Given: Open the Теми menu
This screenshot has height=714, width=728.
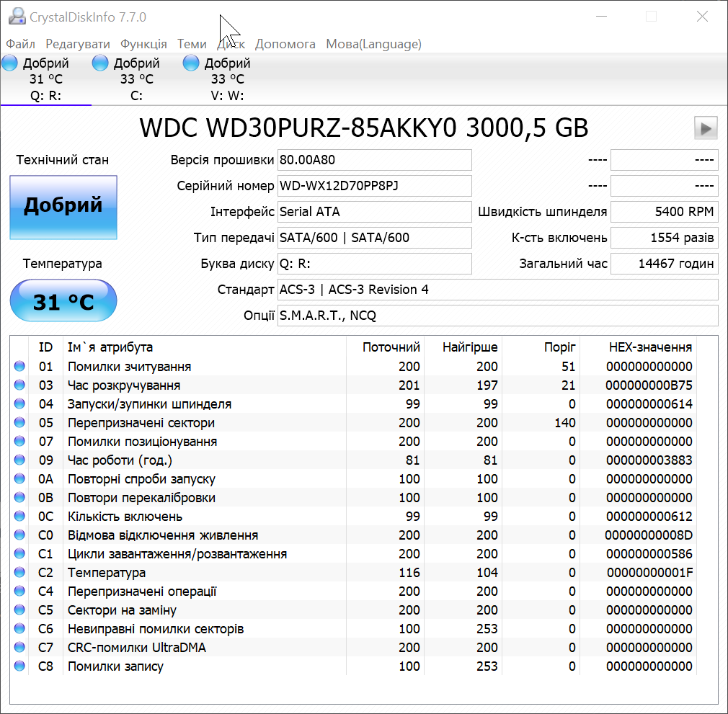Looking at the screenshot, I should tap(192, 44).
